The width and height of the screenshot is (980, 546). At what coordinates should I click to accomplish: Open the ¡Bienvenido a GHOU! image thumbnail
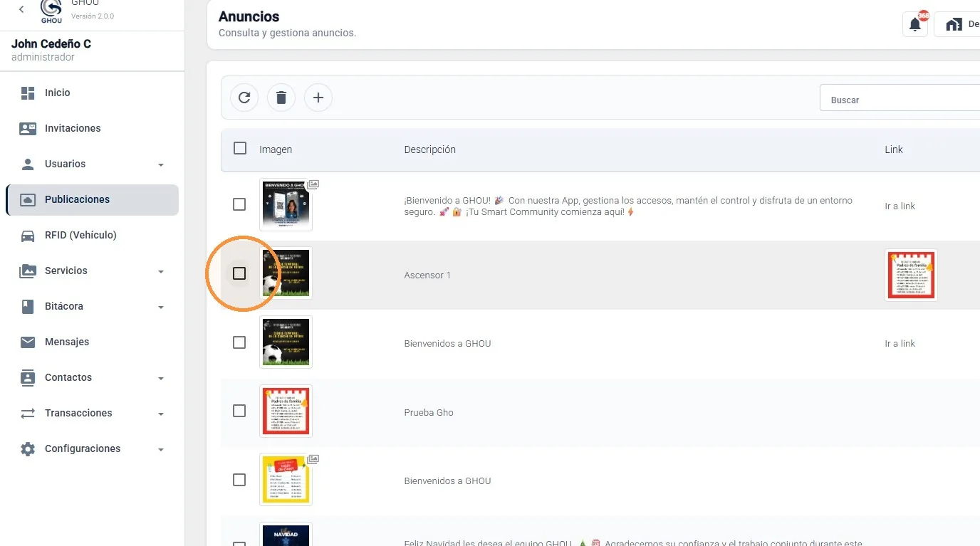(x=286, y=204)
